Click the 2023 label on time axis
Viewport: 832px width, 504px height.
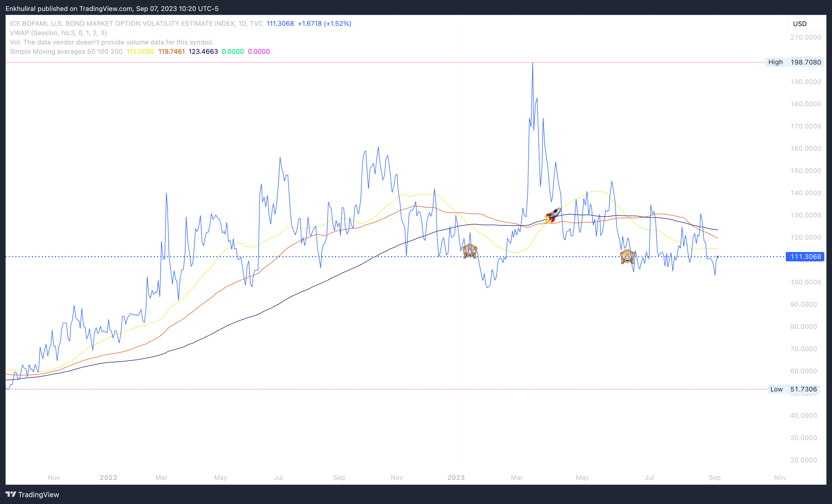pos(456,477)
